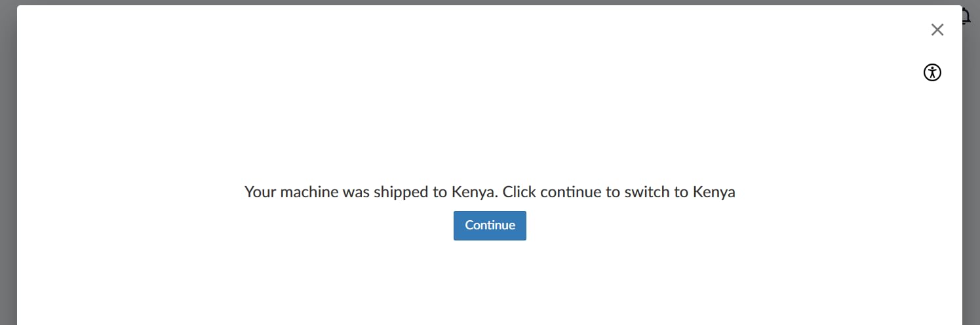Click the gray X at dialog corner
Image resolution: width=980 pixels, height=325 pixels.
click(937, 29)
